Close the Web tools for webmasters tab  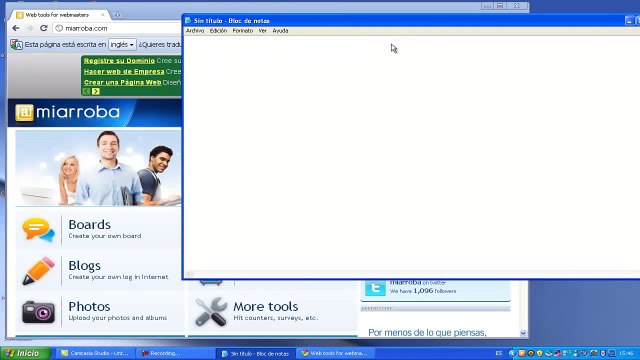click(x=103, y=15)
